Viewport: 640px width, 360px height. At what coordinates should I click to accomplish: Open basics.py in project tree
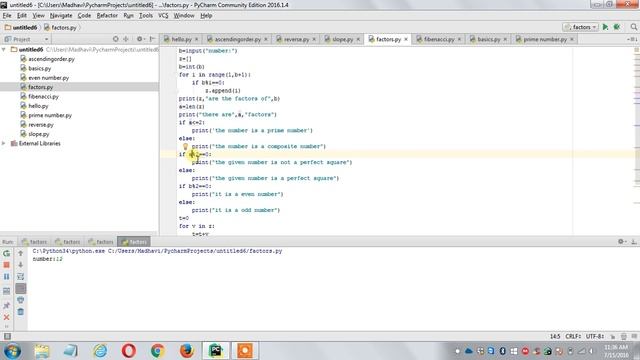(40, 68)
